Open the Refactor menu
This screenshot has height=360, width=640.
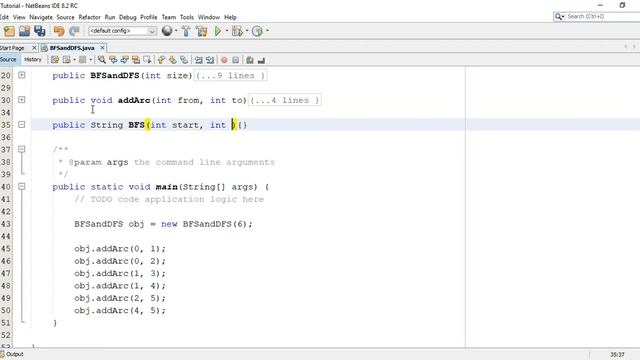(x=89, y=17)
